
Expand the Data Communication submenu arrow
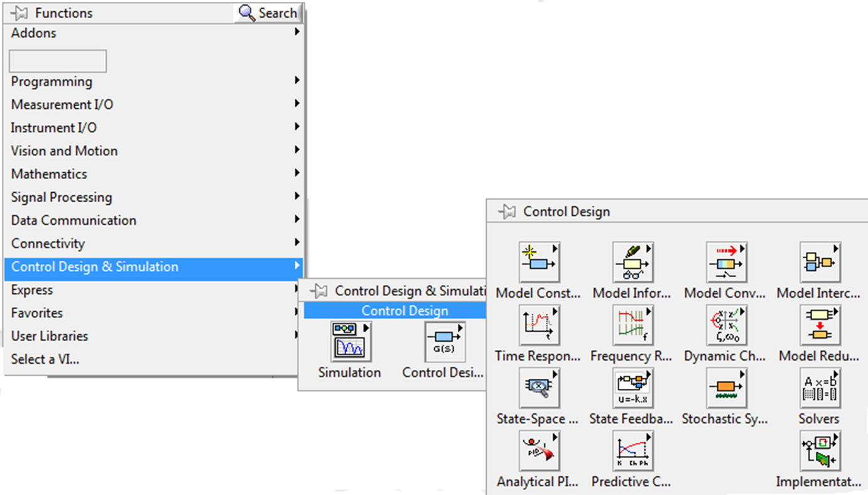coord(297,219)
